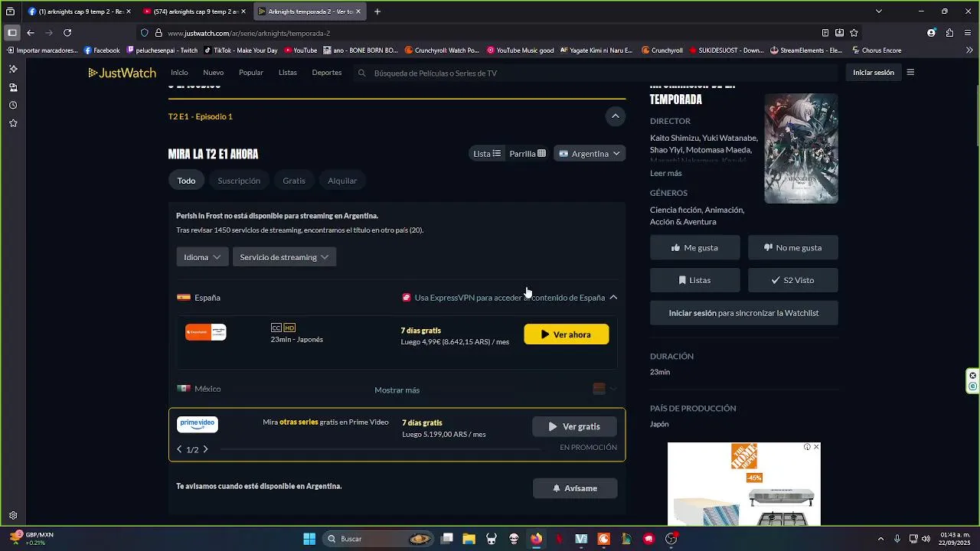Screen dimensions: 980x551
Task: Show hidden system tray icons
Action: pyautogui.click(x=880, y=539)
